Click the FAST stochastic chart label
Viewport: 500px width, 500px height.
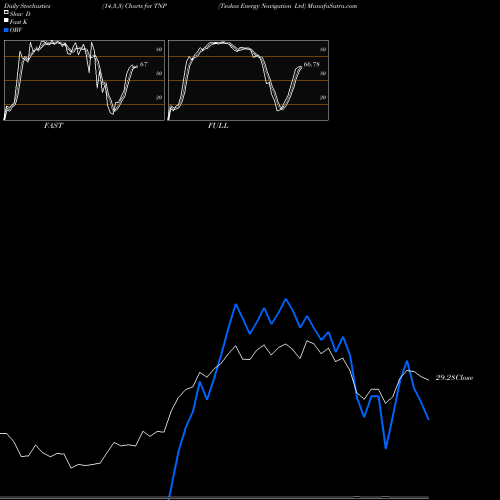tap(53, 126)
